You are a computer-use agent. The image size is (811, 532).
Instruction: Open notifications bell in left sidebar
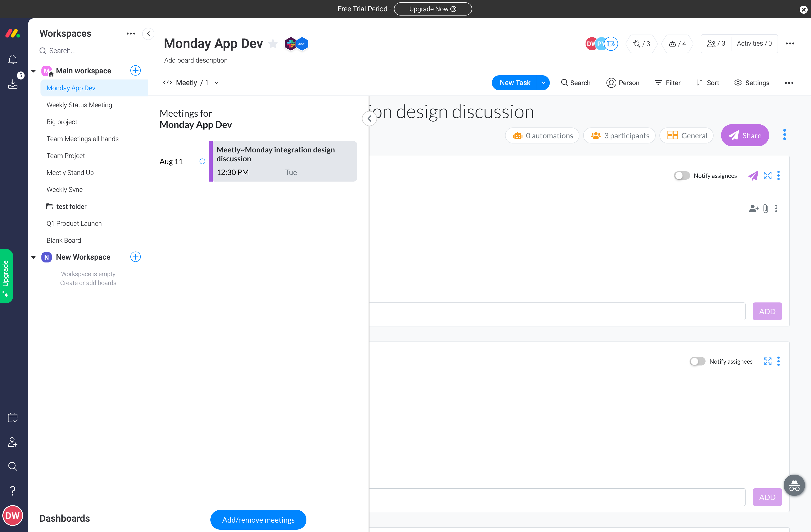[x=13, y=59]
